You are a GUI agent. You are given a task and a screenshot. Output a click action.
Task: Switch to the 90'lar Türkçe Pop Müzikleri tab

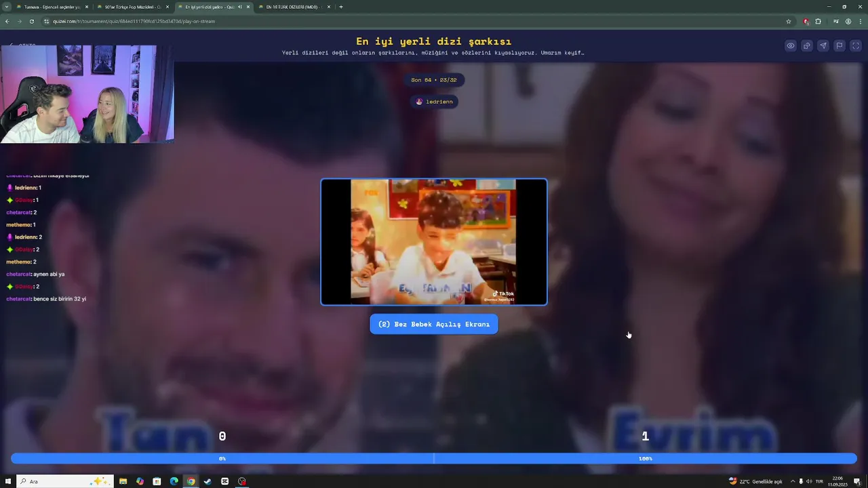pyautogui.click(x=132, y=7)
